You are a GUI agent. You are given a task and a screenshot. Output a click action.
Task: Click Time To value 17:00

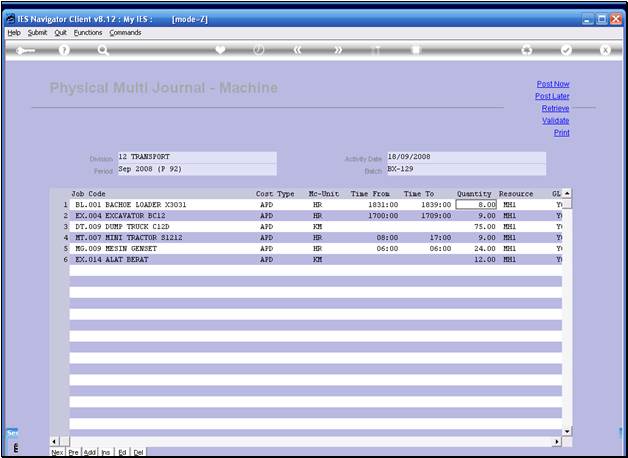point(440,238)
